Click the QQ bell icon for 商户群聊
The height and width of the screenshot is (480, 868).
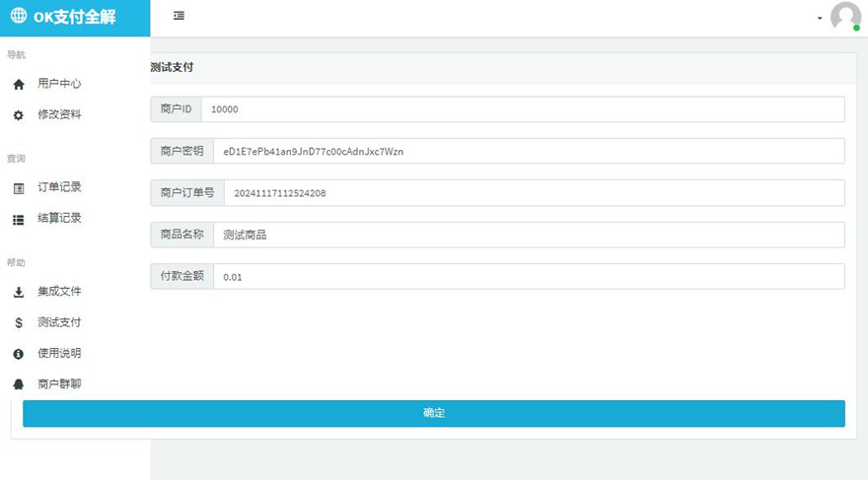tap(19, 384)
